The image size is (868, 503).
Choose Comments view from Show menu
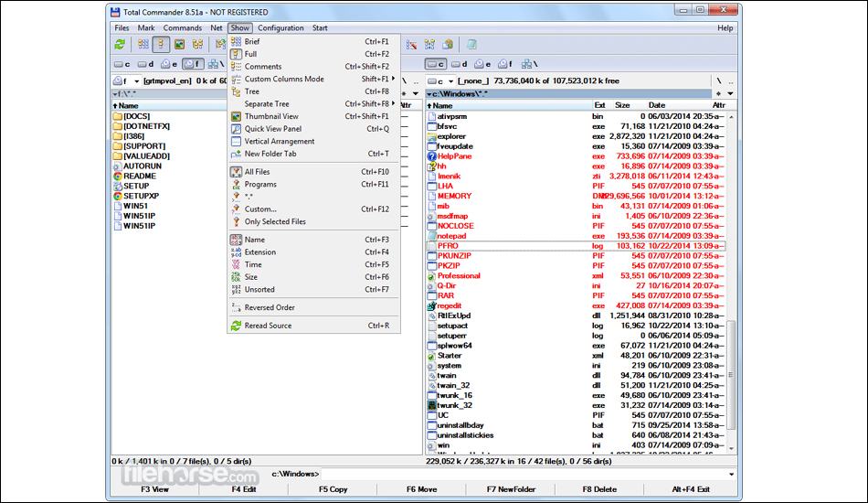[x=314, y=67]
